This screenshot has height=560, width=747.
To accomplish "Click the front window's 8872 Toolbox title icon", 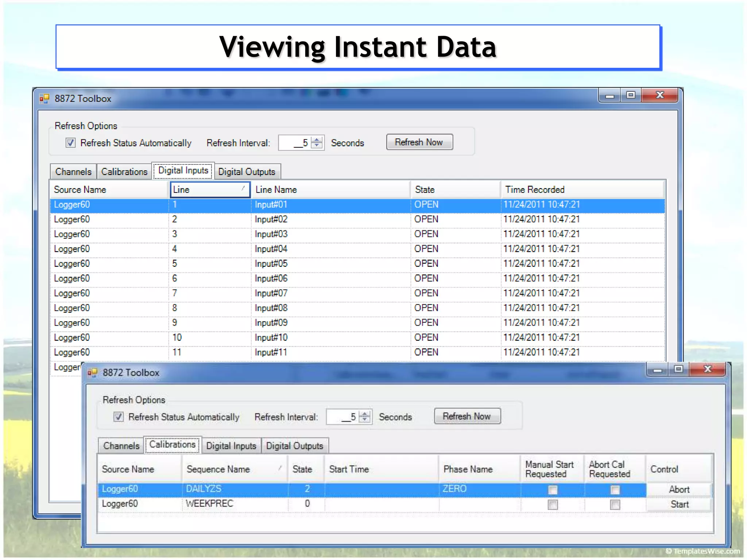I will 92,373.
